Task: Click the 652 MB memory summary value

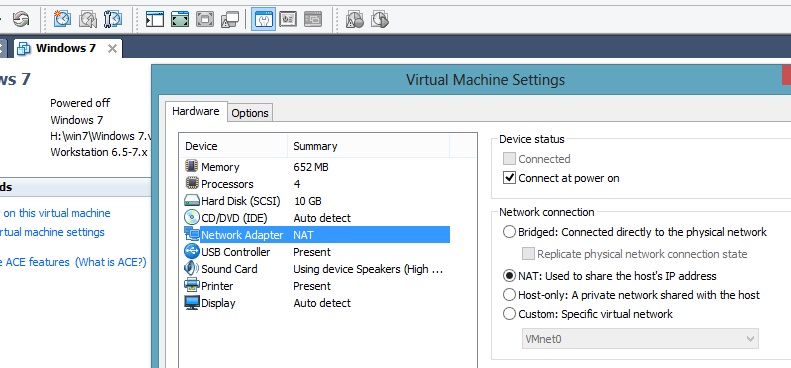Action: [311, 167]
